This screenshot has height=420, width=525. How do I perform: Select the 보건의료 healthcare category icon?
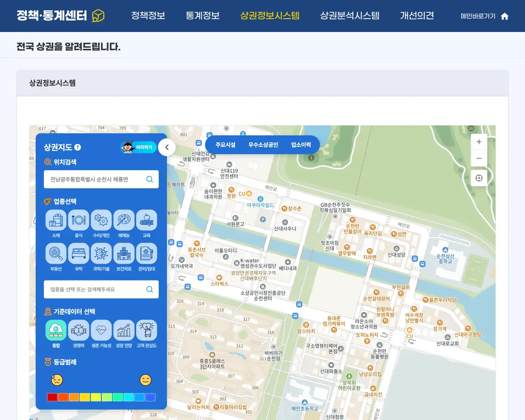point(124,253)
